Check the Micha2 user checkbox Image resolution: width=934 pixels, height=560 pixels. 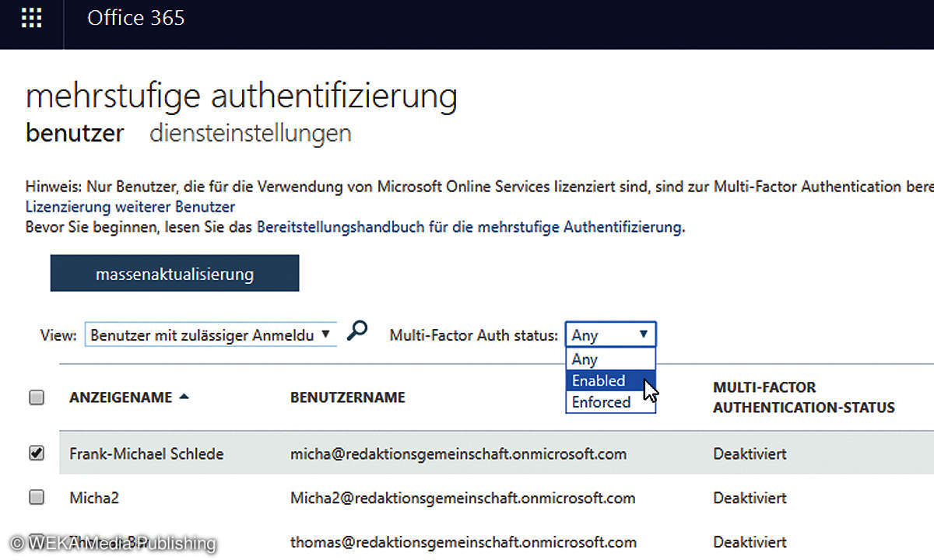pyautogui.click(x=37, y=498)
